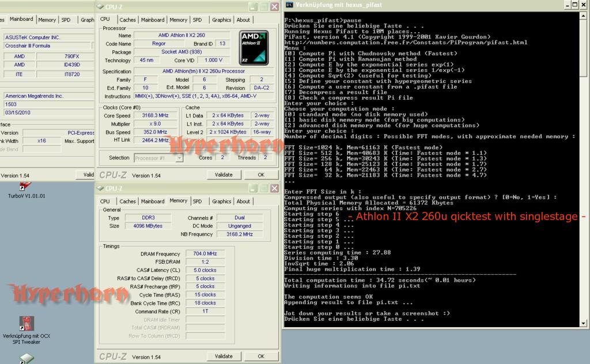
Task: Click the Level 2 cache value 2 x 1024 KBytes
Action: pos(228,132)
